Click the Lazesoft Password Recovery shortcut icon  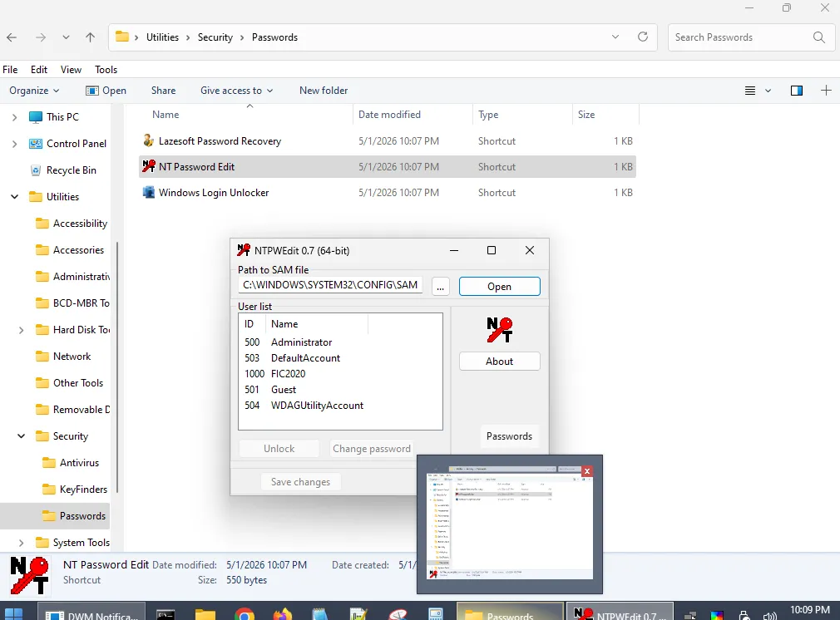coord(148,140)
